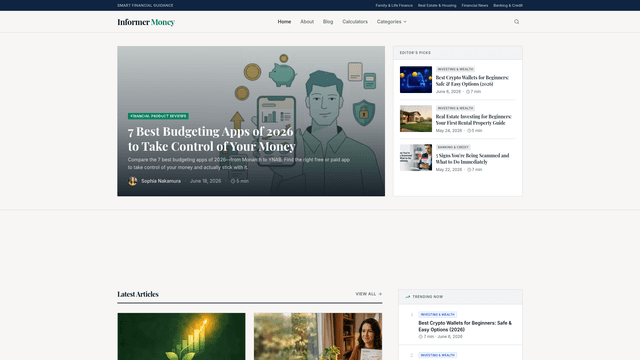This screenshot has height=360, width=640.
Task: Open Banking & Credit top link
Action: pos(508,5)
